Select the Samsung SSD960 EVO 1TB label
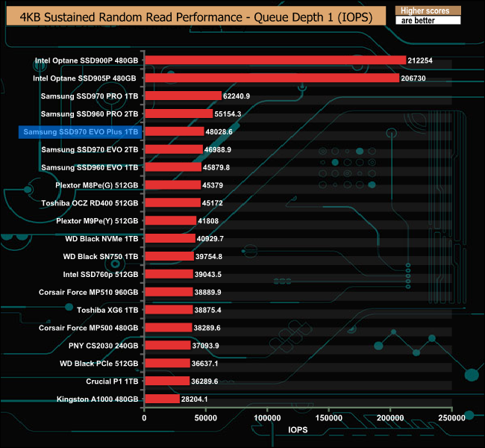 (x=90, y=167)
